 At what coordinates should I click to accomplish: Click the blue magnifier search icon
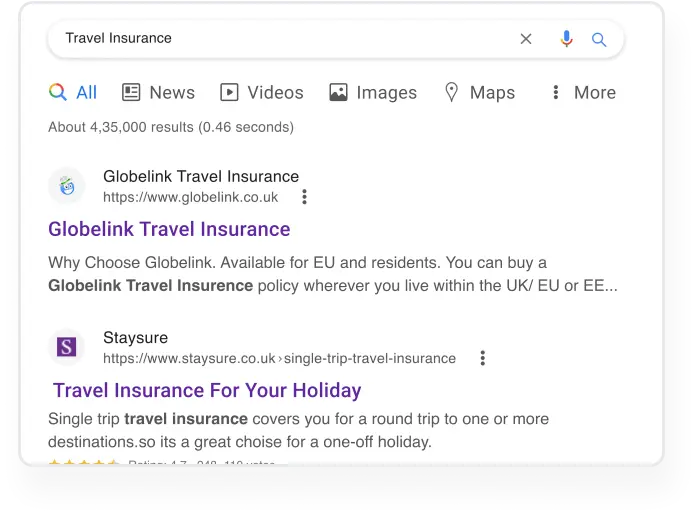coord(599,40)
